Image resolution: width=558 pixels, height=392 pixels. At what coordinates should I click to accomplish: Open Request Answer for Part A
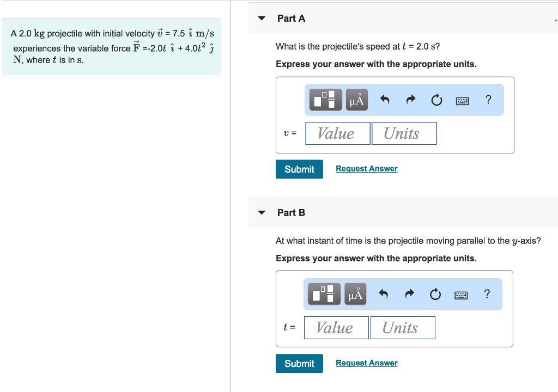366,168
